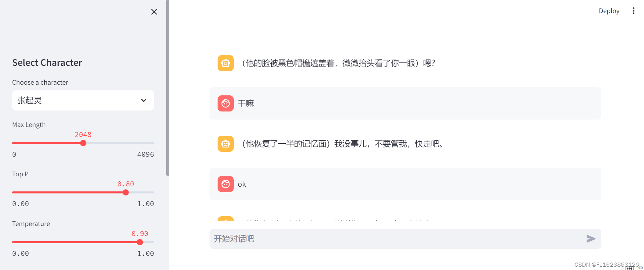
Task: Adjust the Top P slider set to 0.80
Action: pos(126,192)
